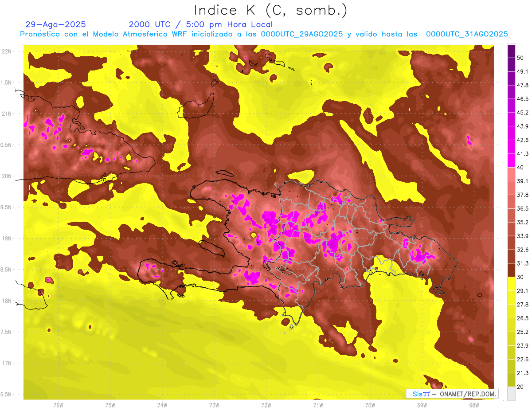
Task: Click the WRF model forecast description line
Action: [x=264, y=34]
